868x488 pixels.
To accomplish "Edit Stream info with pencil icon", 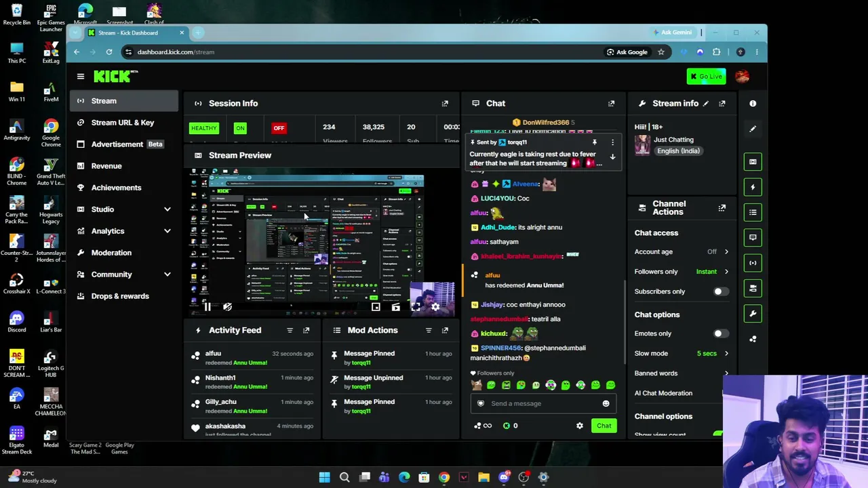I will point(705,104).
